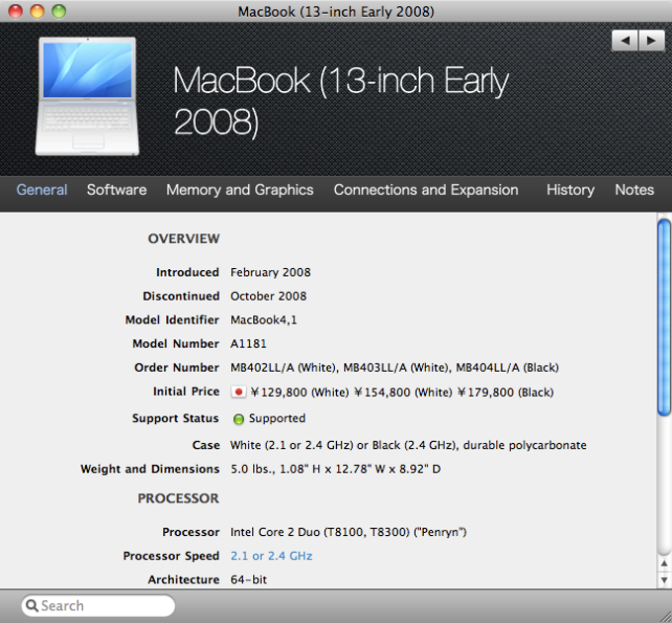Go to the previous model with the back arrow
Screen dimensions: 672x623
(x=625, y=41)
